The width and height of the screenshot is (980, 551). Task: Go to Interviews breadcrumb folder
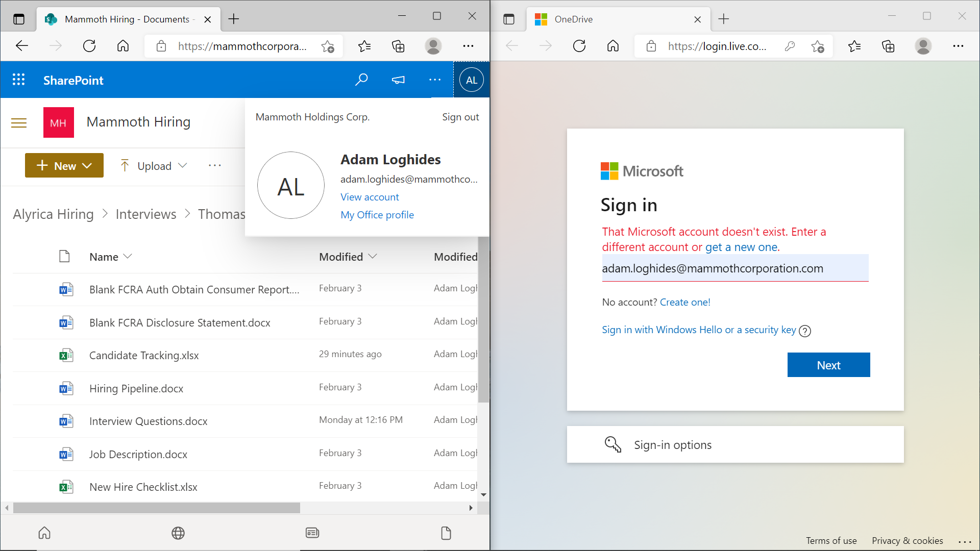[x=146, y=214]
